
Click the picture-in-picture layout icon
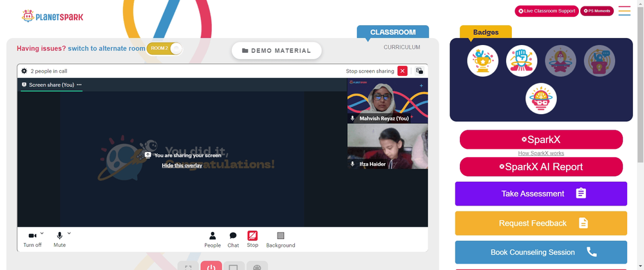[x=419, y=71]
